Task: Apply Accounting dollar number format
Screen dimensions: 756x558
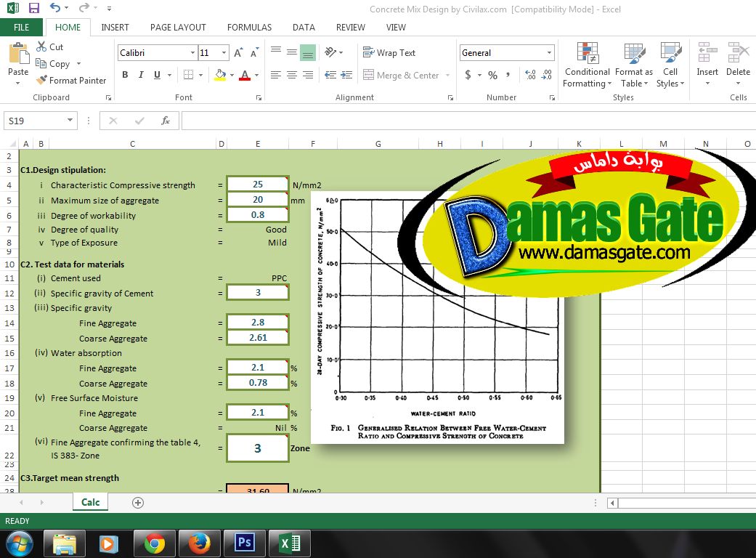Action: 468,75
